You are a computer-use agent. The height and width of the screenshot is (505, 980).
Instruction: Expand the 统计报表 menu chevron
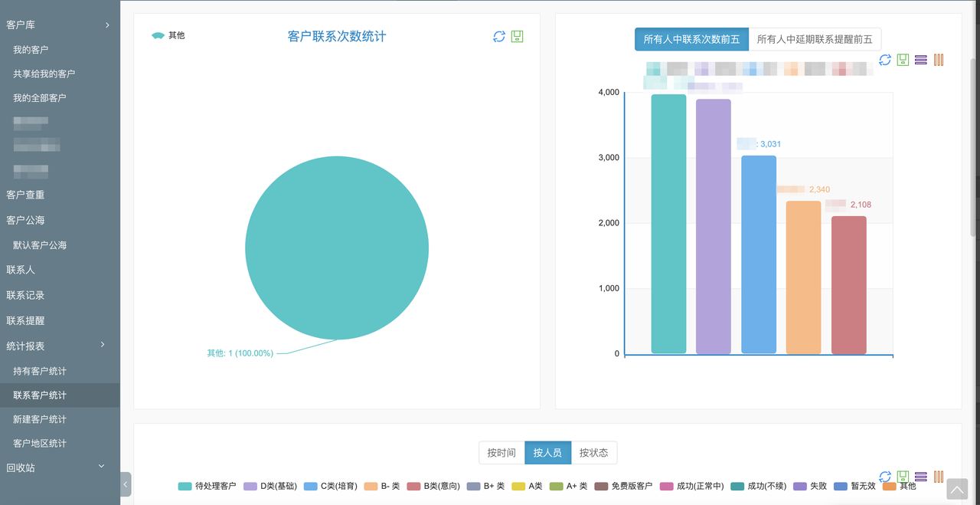pyautogui.click(x=102, y=345)
